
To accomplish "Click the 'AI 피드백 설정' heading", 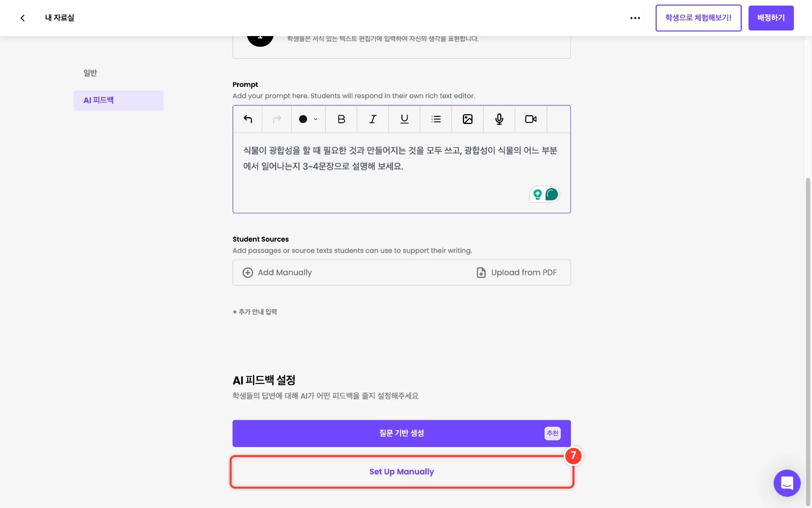I will (x=264, y=380).
